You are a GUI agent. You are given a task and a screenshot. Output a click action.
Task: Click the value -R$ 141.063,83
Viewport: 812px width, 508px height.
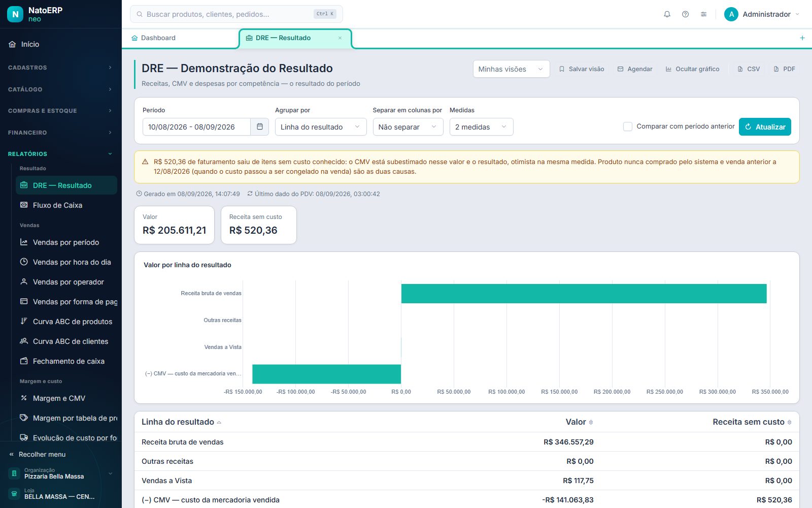(567, 500)
